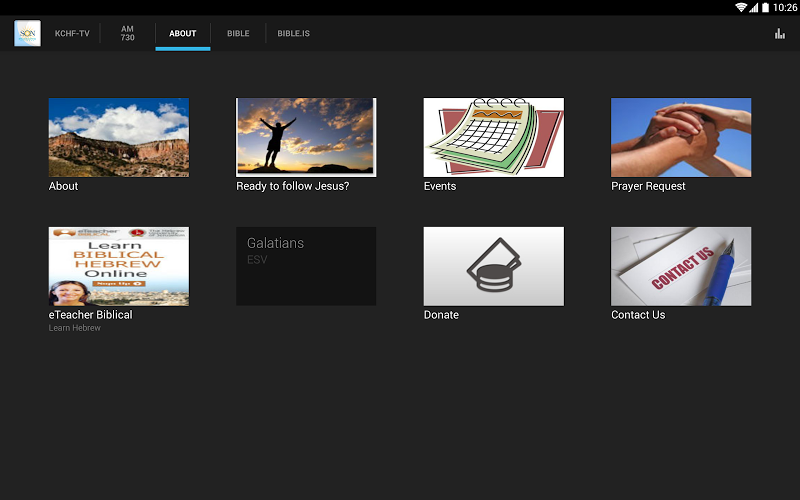Click the Contact Us label
This screenshot has width=800, height=500.
638,315
